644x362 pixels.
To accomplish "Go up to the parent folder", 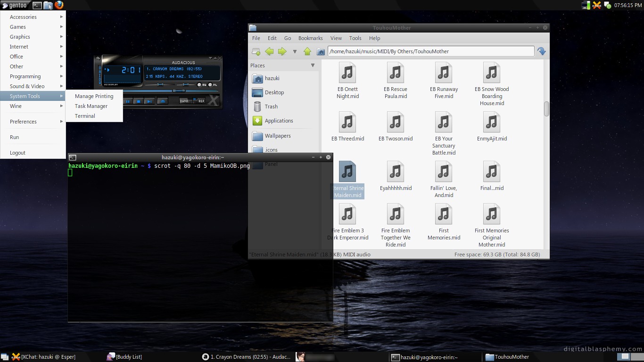I will [307, 51].
